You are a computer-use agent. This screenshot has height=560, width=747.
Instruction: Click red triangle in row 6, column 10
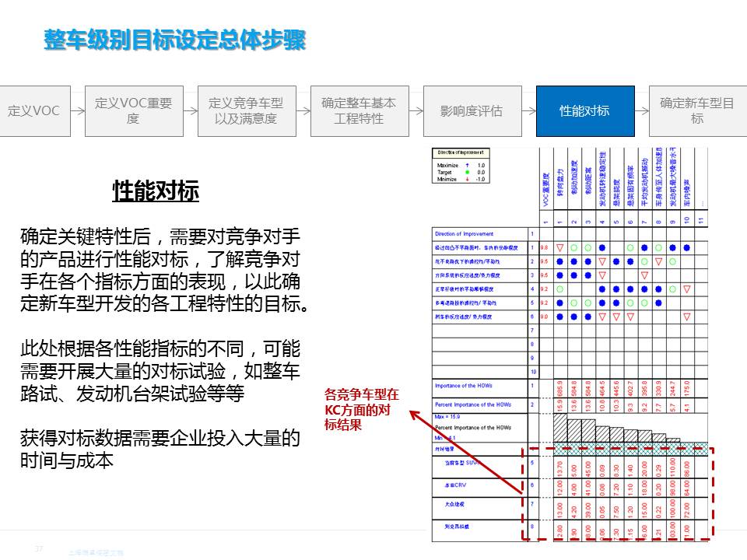tap(687, 317)
